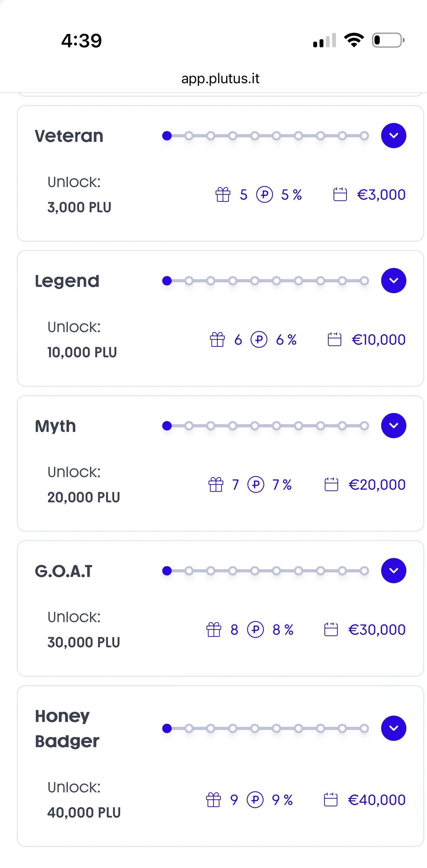Expand the Legend tier chevron
The height and width of the screenshot is (868, 427).
(x=393, y=281)
